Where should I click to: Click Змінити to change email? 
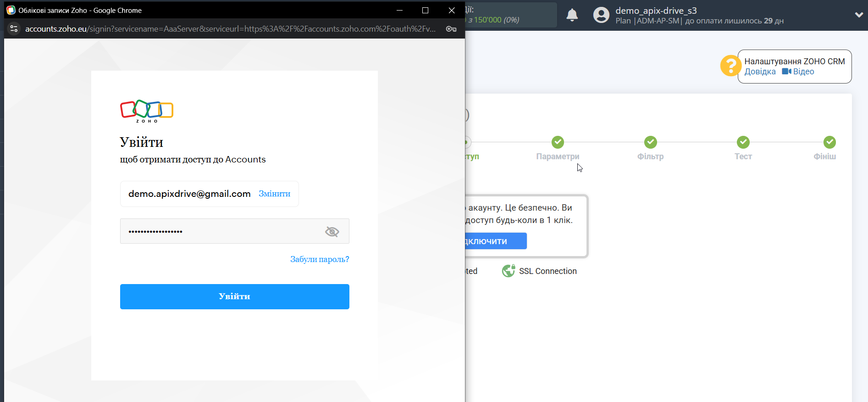coord(274,194)
